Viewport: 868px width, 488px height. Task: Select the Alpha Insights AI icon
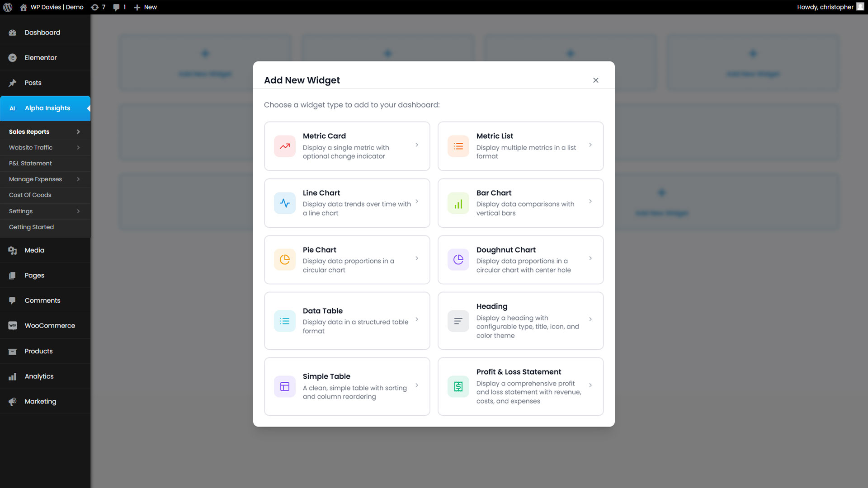click(x=11, y=108)
